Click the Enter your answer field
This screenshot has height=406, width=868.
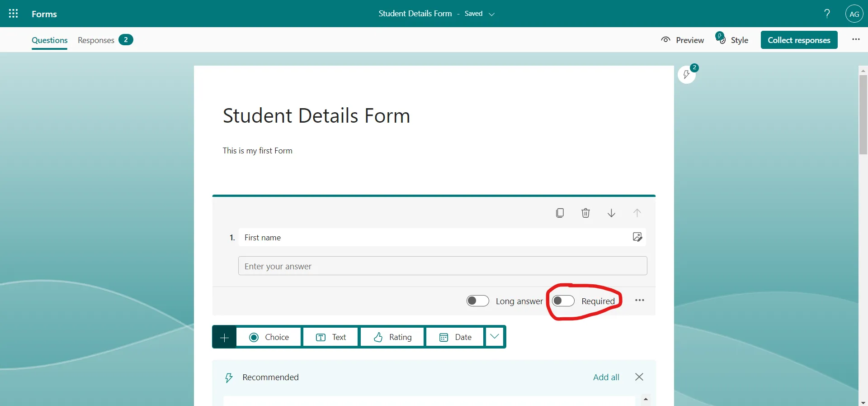point(443,266)
